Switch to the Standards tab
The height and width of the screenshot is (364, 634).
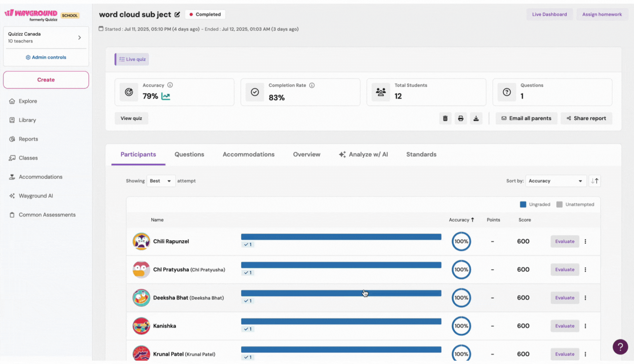coord(421,155)
